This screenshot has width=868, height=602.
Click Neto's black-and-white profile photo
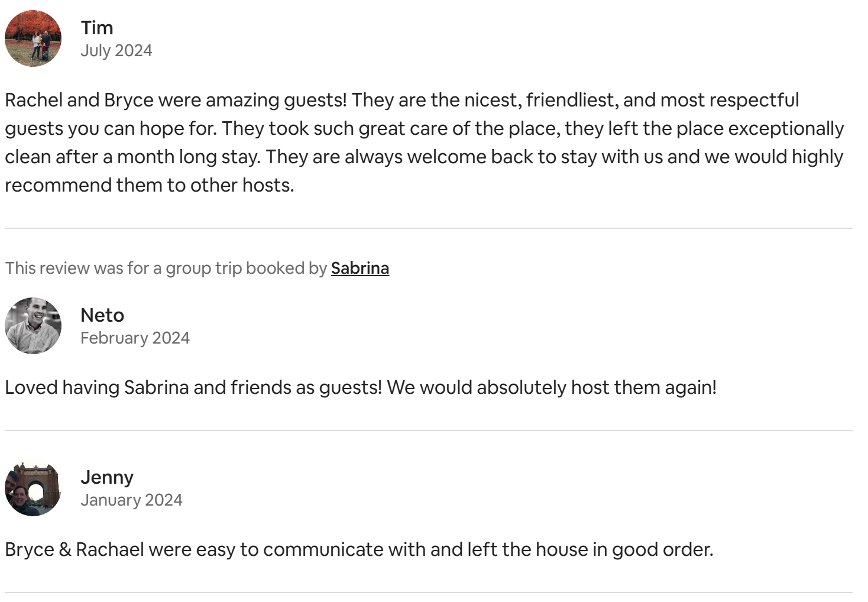[33, 326]
